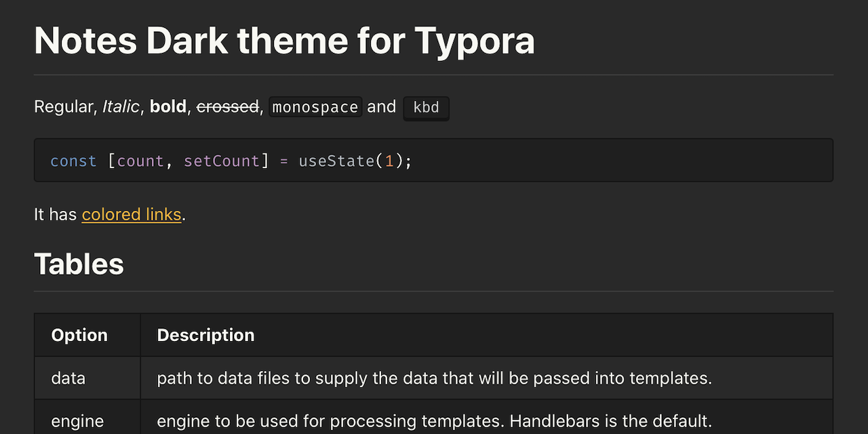868x434 pixels.
Task: Click the "Handlebars is the default" description cell
Action: [434, 421]
